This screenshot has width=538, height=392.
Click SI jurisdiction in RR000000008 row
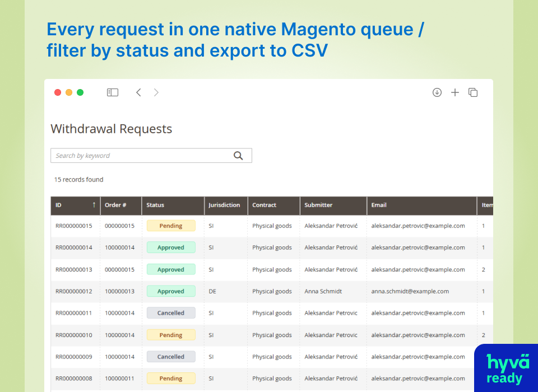click(211, 379)
